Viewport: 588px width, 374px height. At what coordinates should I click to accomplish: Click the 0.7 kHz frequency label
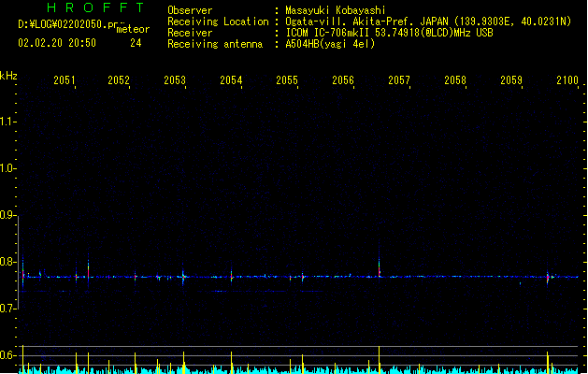tap(7, 309)
